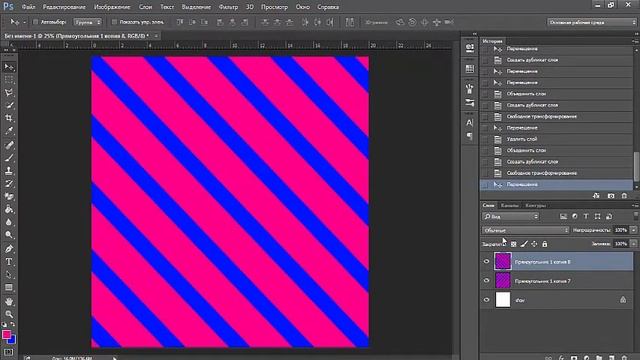Screen dimensions: 640x360
Task: Close the document tab
Action: (x=156, y=36)
